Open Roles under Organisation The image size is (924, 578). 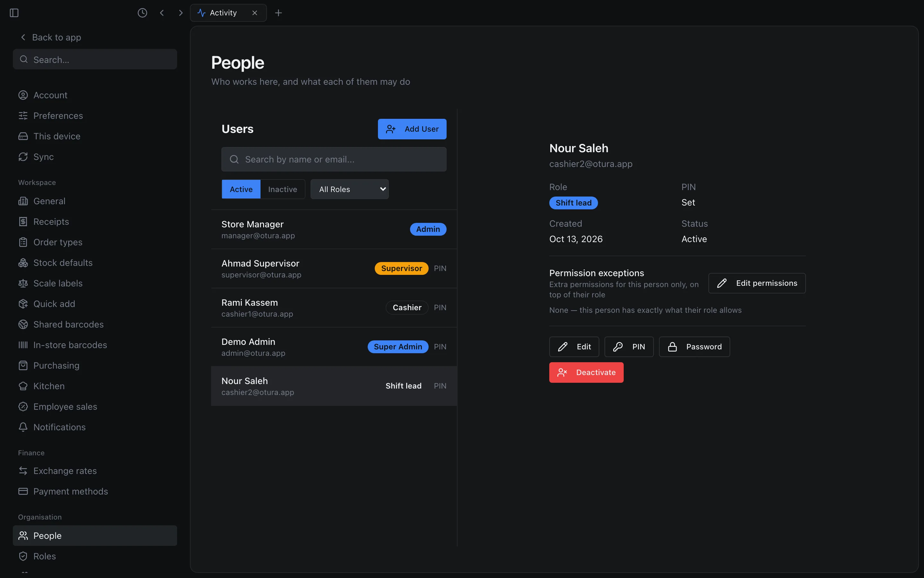[x=95, y=556]
